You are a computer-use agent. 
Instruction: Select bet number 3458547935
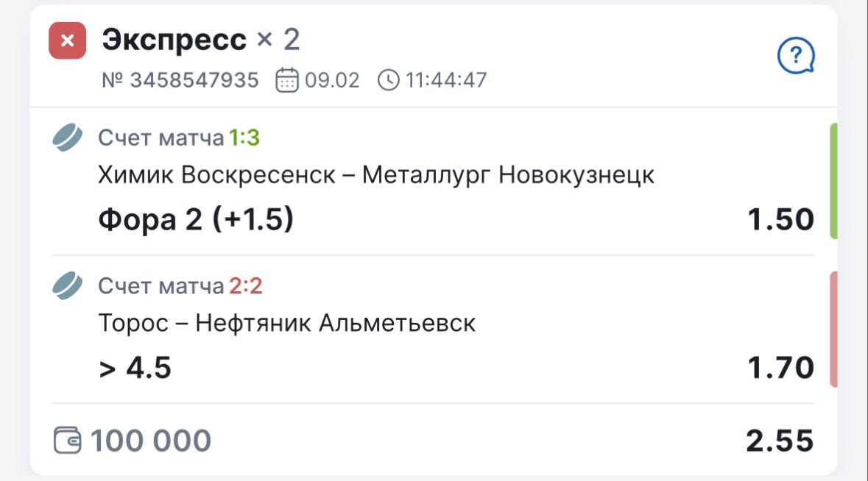(180, 79)
